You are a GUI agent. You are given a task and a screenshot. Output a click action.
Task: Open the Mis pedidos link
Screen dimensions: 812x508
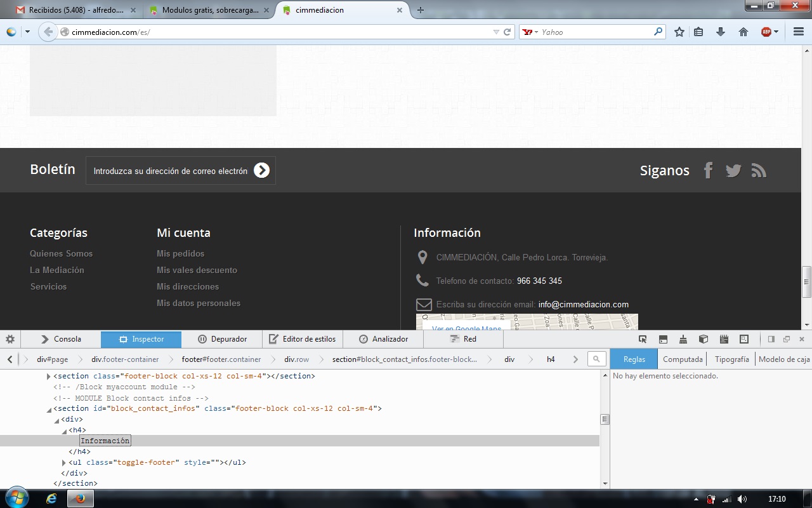pyautogui.click(x=180, y=253)
